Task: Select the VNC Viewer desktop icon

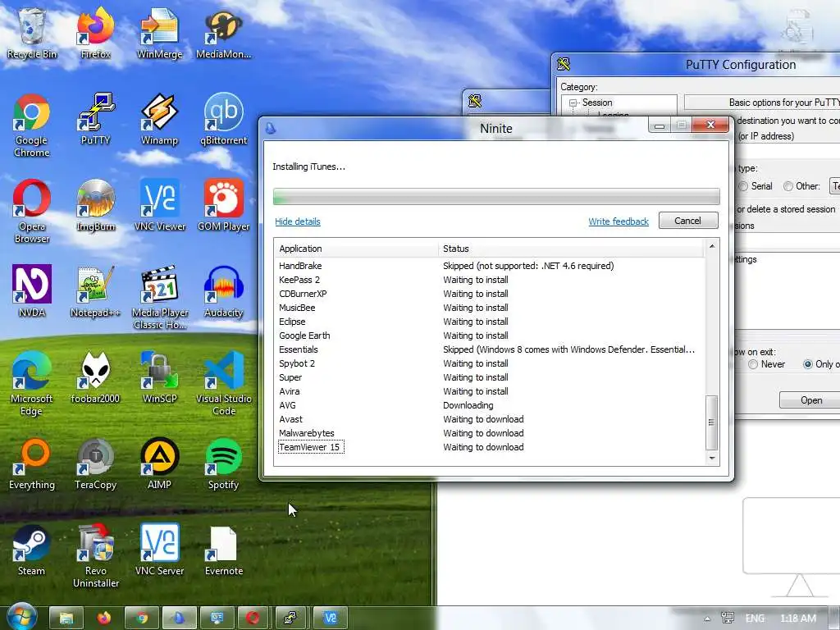Action: (160, 205)
